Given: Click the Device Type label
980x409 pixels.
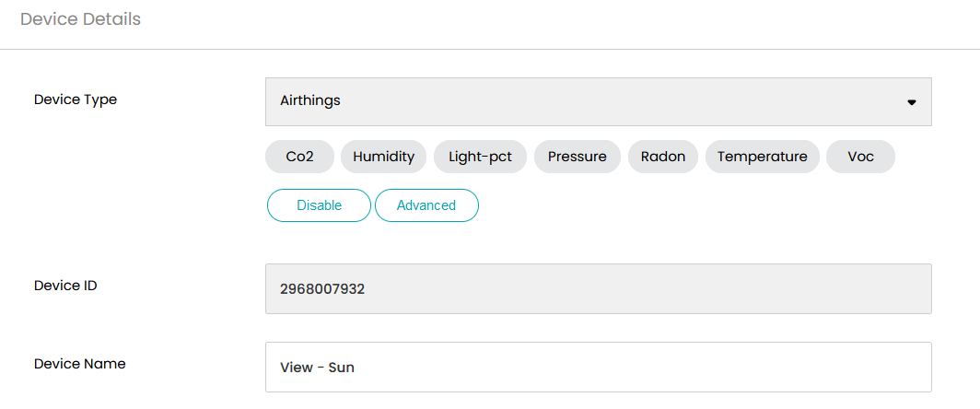Looking at the screenshot, I should point(75,99).
